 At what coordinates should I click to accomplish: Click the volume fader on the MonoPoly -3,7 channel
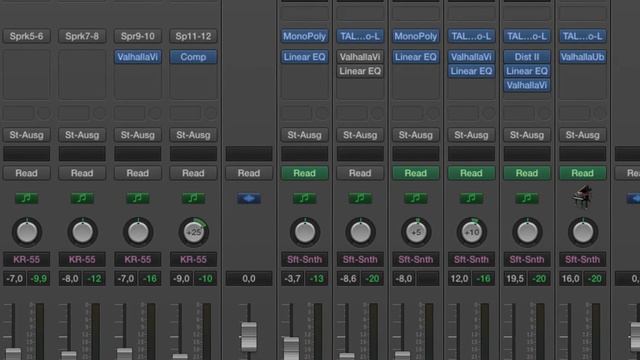pyautogui.click(x=291, y=349)
